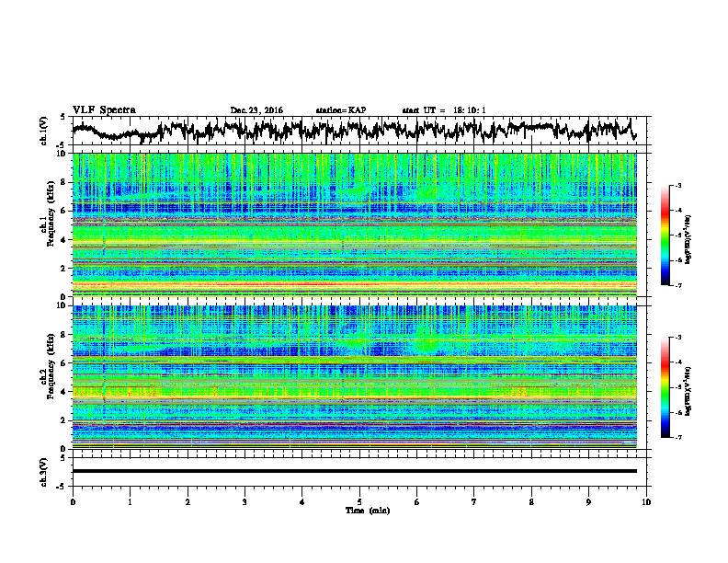
Task: Click time axis tick label "10"
Action: (x=646, y=502)
